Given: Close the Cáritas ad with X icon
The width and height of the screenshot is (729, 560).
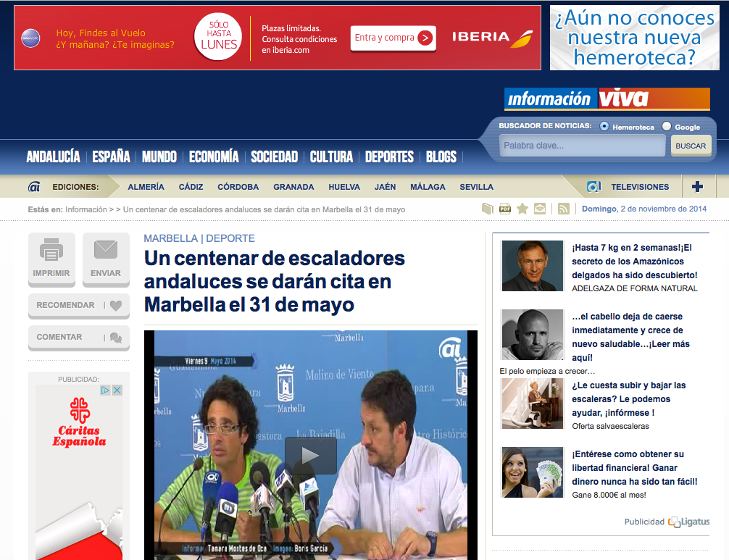Looking at the screenshot, I should pyautogui.click(x=117, y=390).
